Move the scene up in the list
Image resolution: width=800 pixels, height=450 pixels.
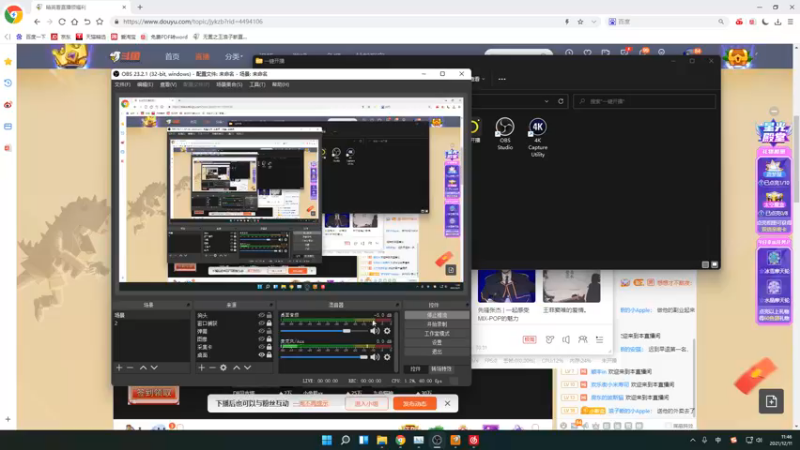143,367
